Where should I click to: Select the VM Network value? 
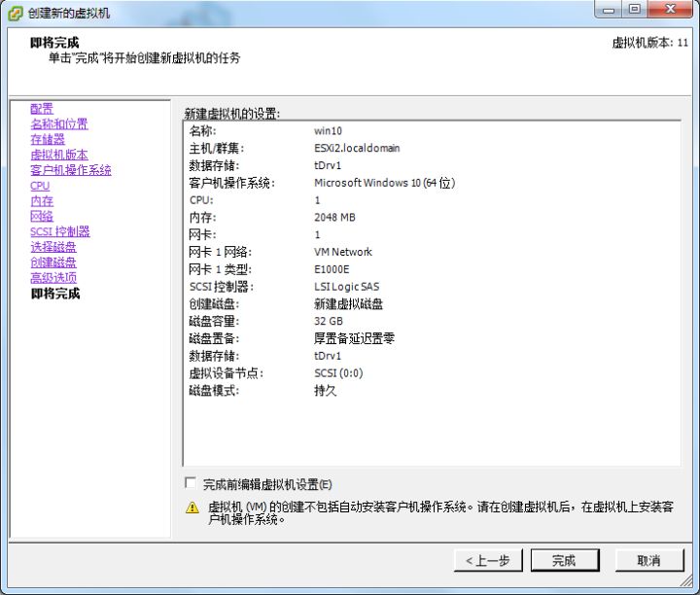click(343, 252)
